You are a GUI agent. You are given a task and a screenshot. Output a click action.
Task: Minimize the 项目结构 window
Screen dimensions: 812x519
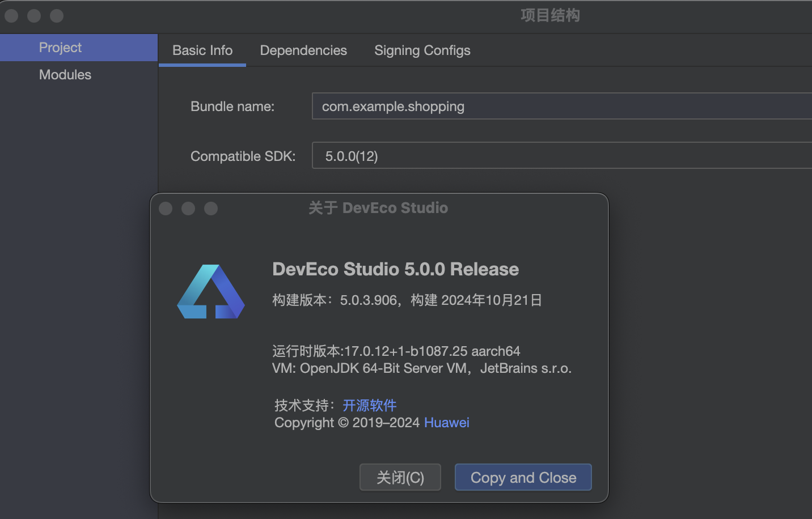34,16
